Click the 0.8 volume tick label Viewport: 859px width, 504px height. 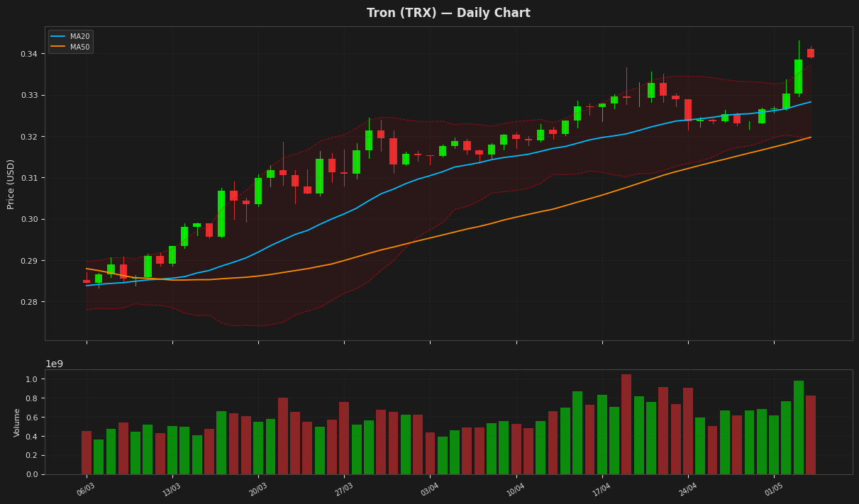pyautogui.click(x=31, y=398)
